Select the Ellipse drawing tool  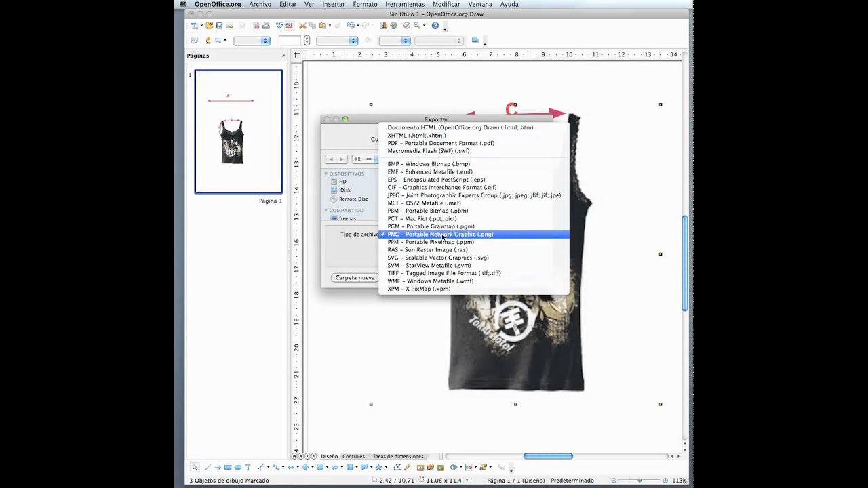pyautogui.click(x=237, y=468)
